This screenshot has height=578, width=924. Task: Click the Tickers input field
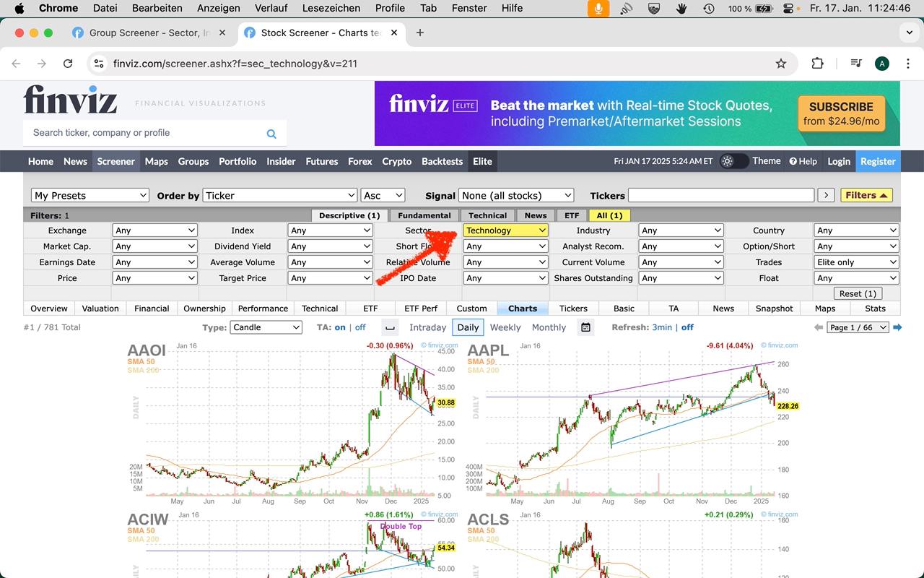(720, 195)
